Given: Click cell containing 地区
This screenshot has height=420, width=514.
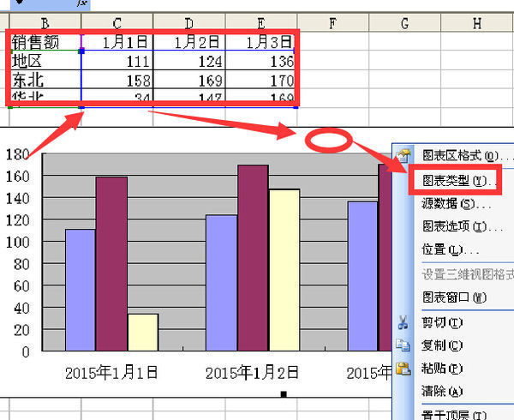Looking at the screenshot, I should click(x=45, y=60).
